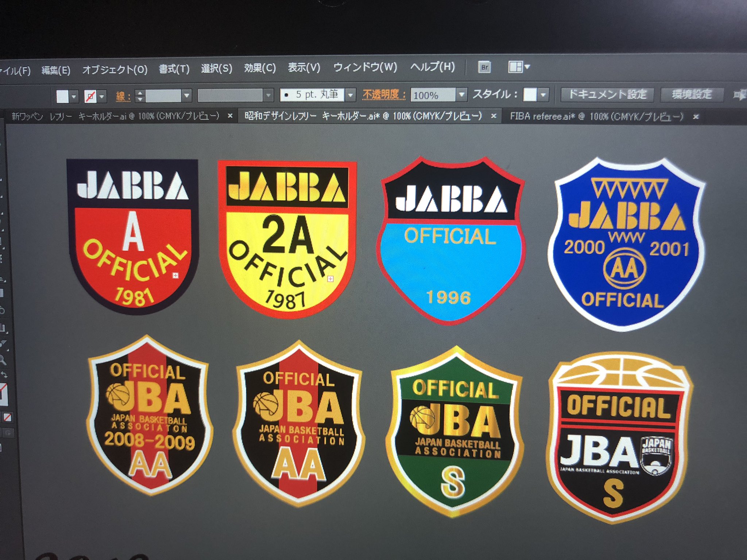Close the 昭和デザインレフリー キーホルダー.ai tab
Viewport: 747px width, 560px height.
tap(494, 116)
